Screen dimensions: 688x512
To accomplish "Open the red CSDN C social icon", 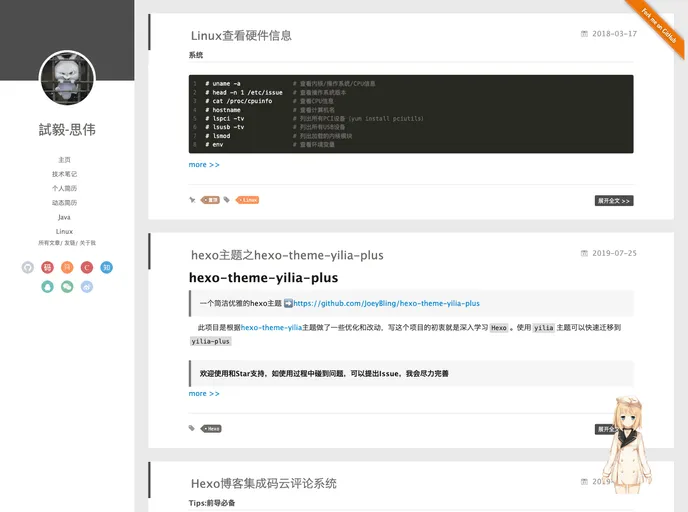I will [87, 267].
